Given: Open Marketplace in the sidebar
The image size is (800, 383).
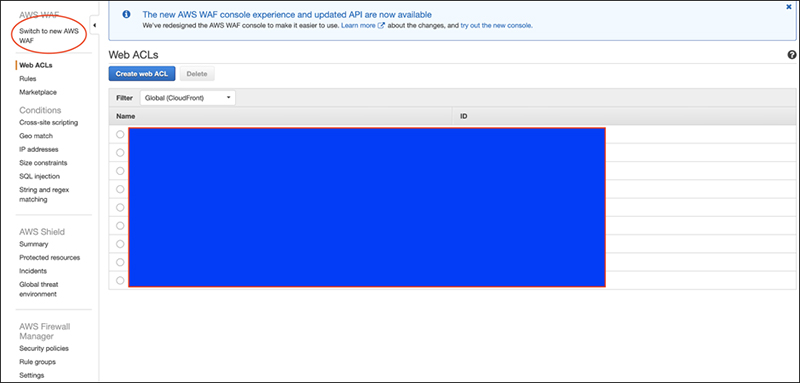Looking at the screenshot, I should coord(38,92).
